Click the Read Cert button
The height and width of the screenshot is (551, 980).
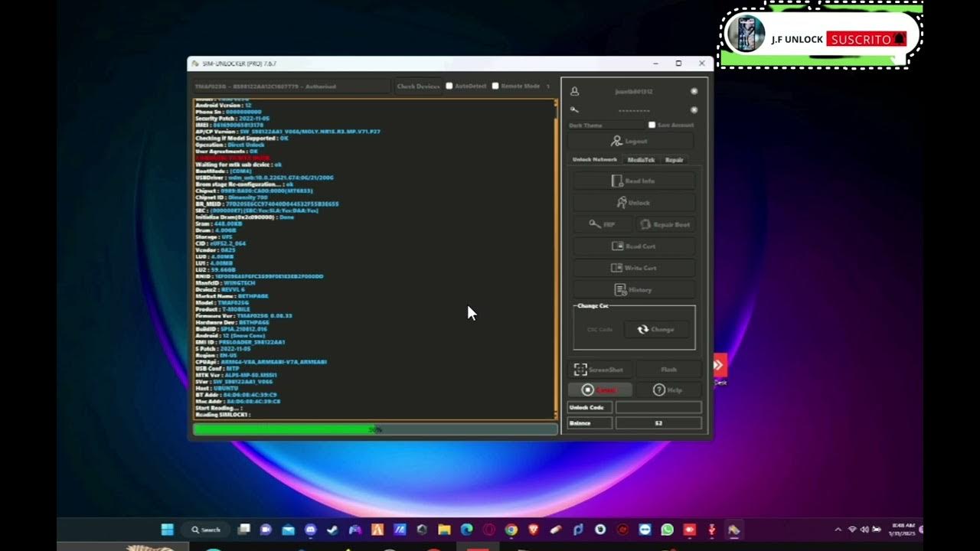[x=634, y=246]
